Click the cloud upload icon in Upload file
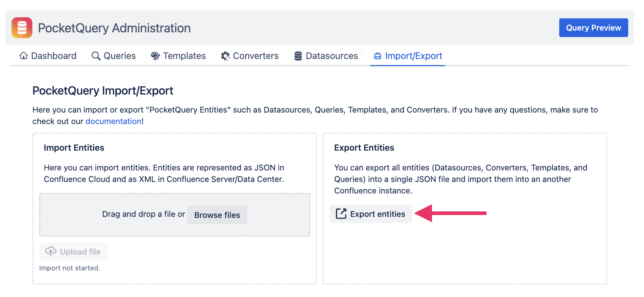The height and width of the screenshot is (297, 644). click(51, 251)
